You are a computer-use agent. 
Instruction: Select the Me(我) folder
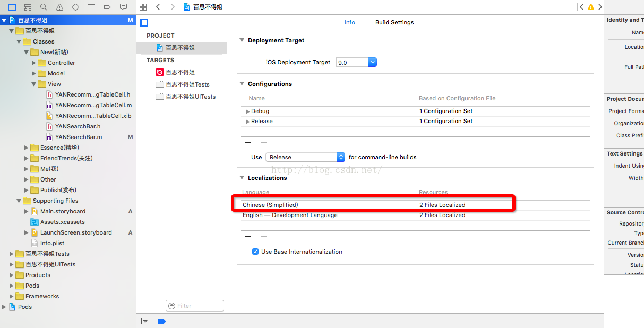pos(49,169)
